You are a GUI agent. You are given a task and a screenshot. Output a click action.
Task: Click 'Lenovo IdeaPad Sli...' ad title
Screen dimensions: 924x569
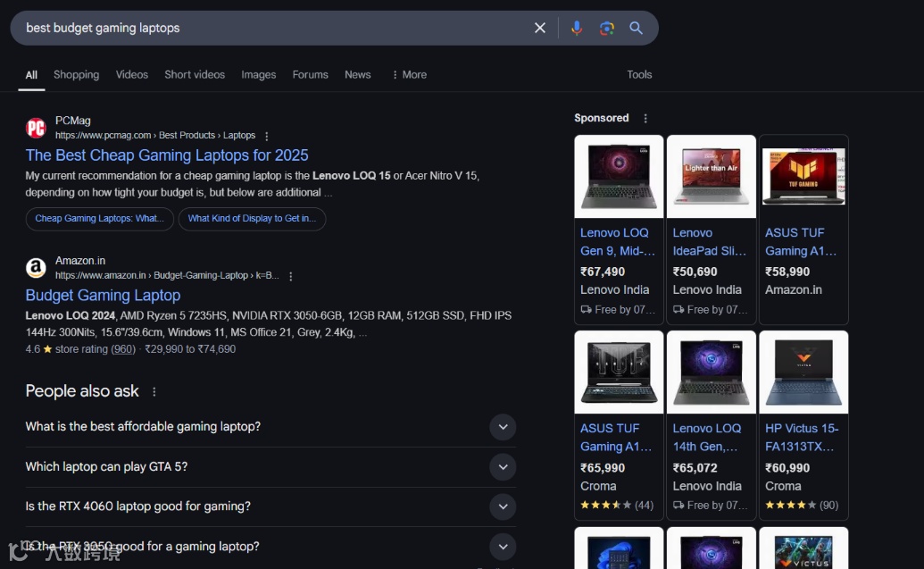tap(710, 242)
